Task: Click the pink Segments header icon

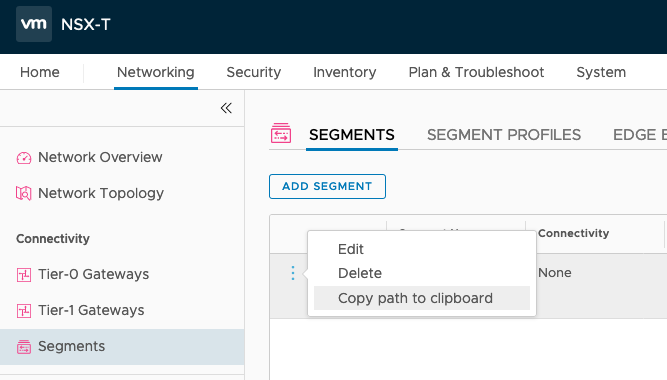Action: (281, 133)
